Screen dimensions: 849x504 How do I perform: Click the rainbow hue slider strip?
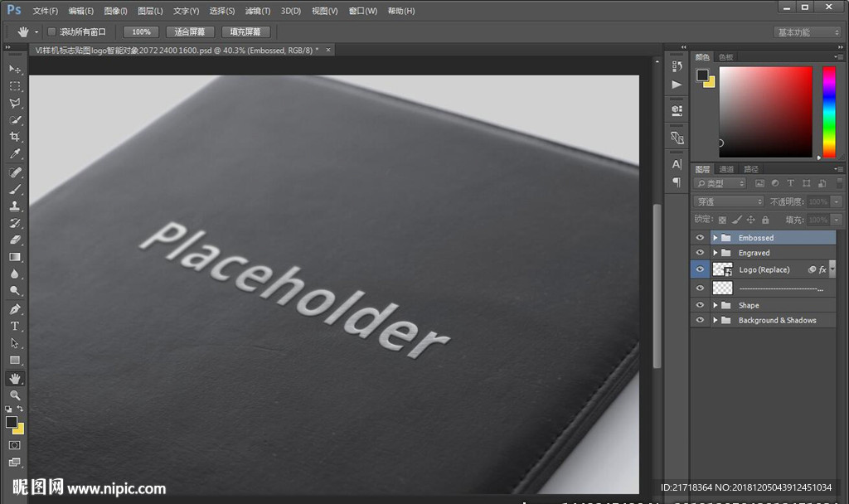point(828,112)
